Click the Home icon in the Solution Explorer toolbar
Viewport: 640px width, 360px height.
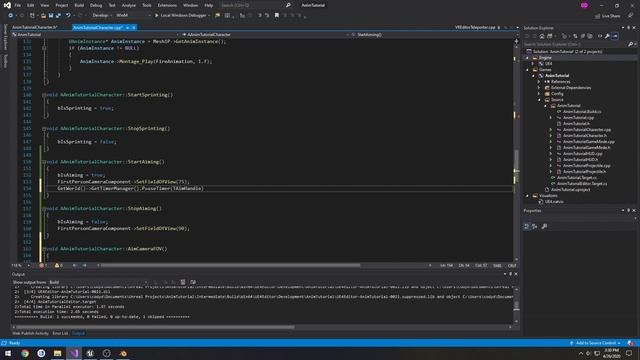coord(542,36)
